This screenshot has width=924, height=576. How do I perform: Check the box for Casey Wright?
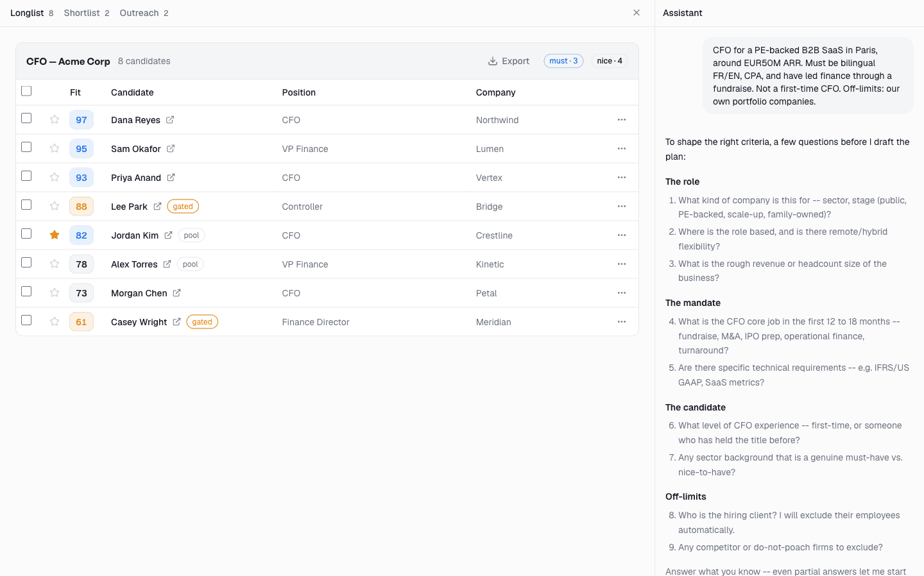pos(26,320)
